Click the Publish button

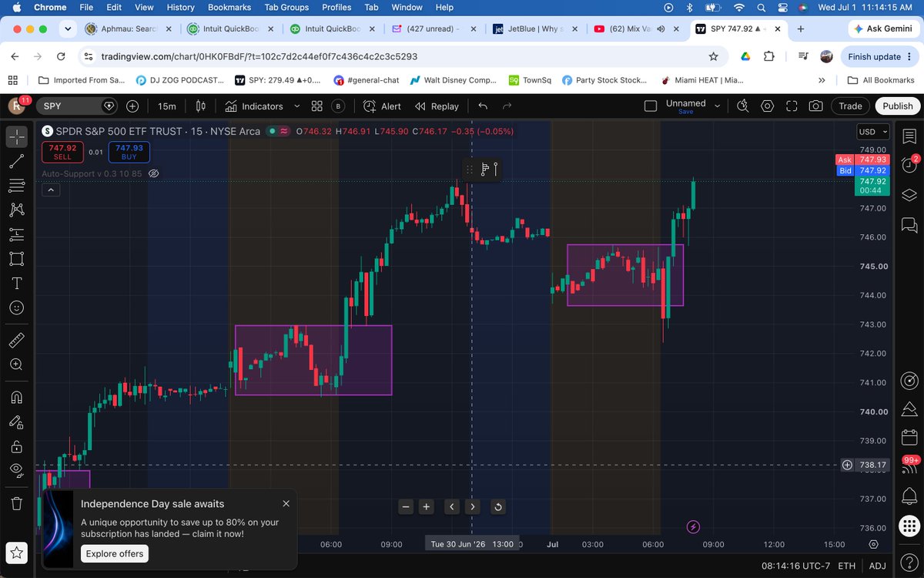(897, 106)
